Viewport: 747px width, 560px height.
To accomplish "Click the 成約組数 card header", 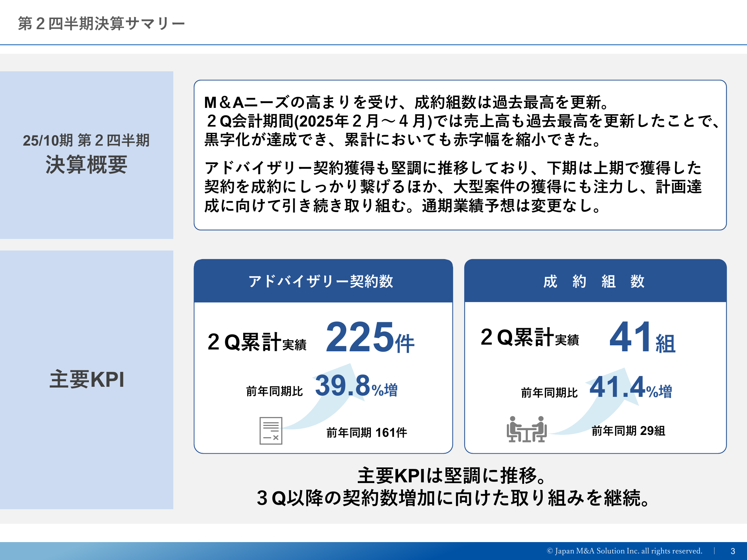I will coord(595,281).
